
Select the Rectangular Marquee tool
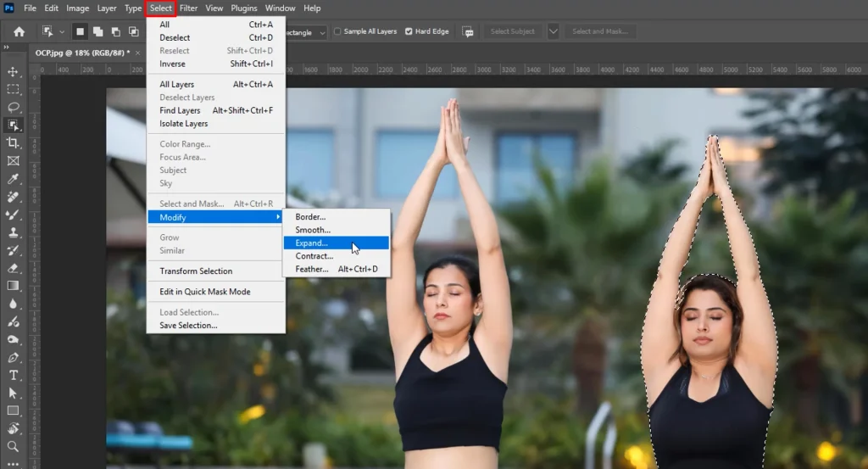(13, 89)
